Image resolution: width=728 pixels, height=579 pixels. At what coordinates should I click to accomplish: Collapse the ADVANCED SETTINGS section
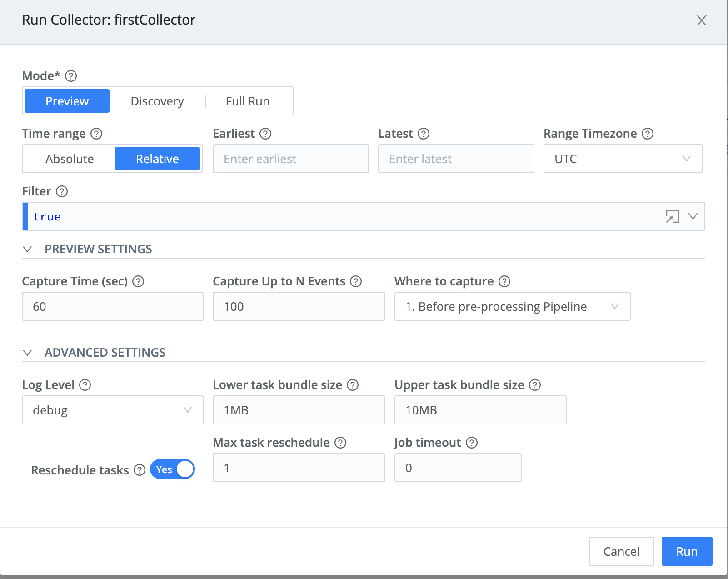pyautogui.click(x=28, y=352)
